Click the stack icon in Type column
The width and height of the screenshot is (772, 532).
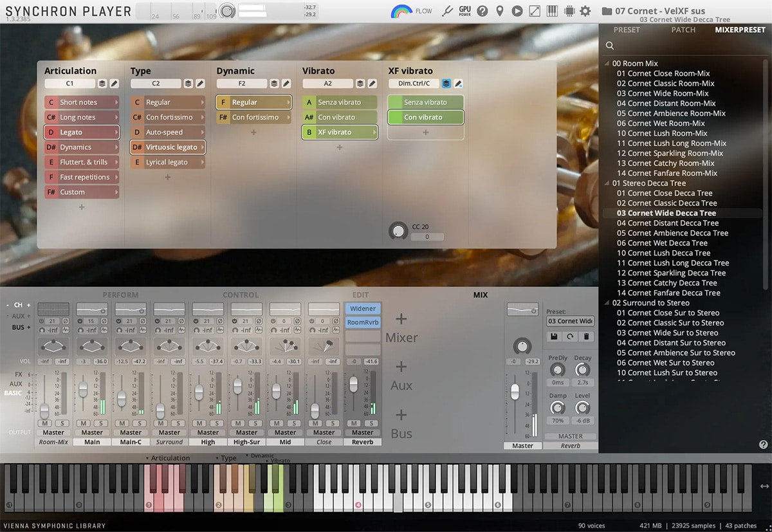point(188,84)
